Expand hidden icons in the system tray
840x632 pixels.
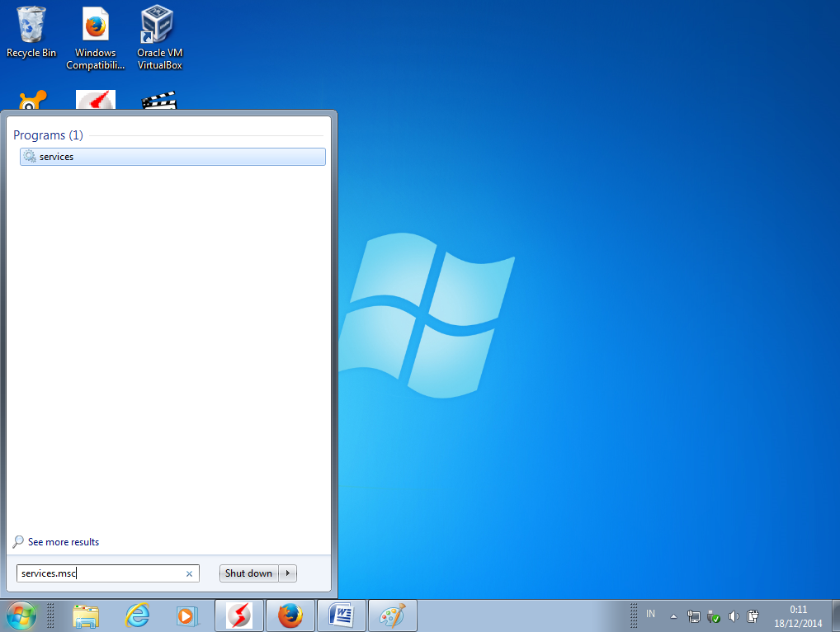tap(673, 616)
